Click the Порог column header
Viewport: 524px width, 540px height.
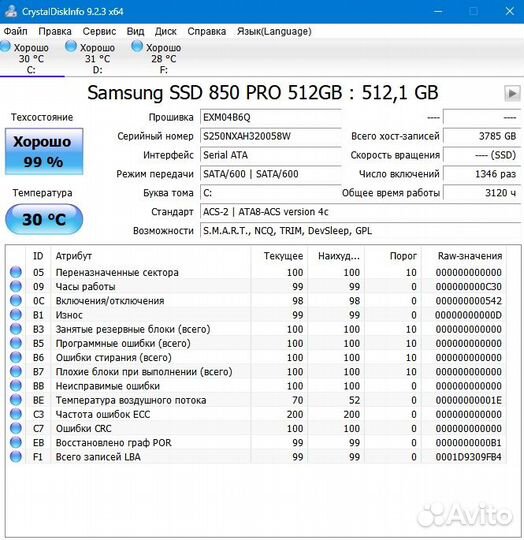[393, 256]
